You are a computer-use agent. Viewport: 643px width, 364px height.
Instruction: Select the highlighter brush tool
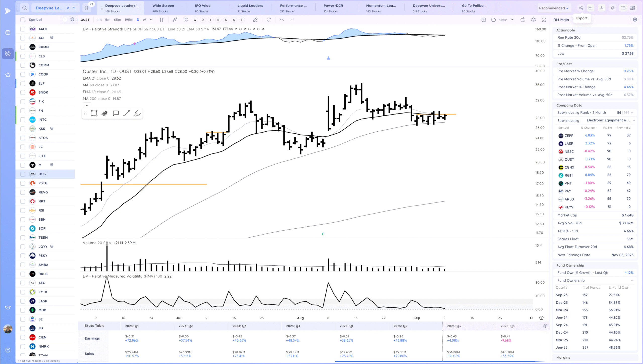point(137,113)
